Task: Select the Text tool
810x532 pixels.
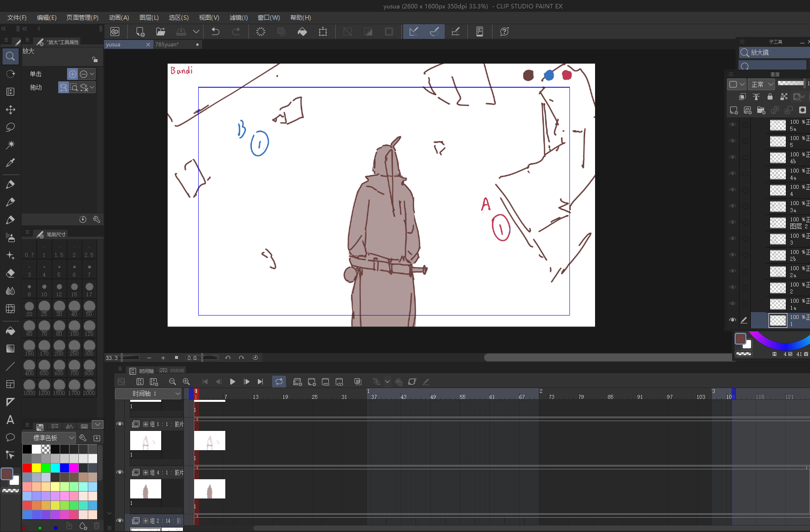Action: tap(10, 420)
